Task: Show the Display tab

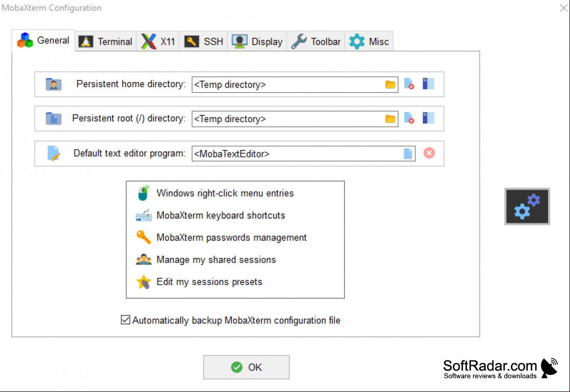Action: click(x=257, y=41)
